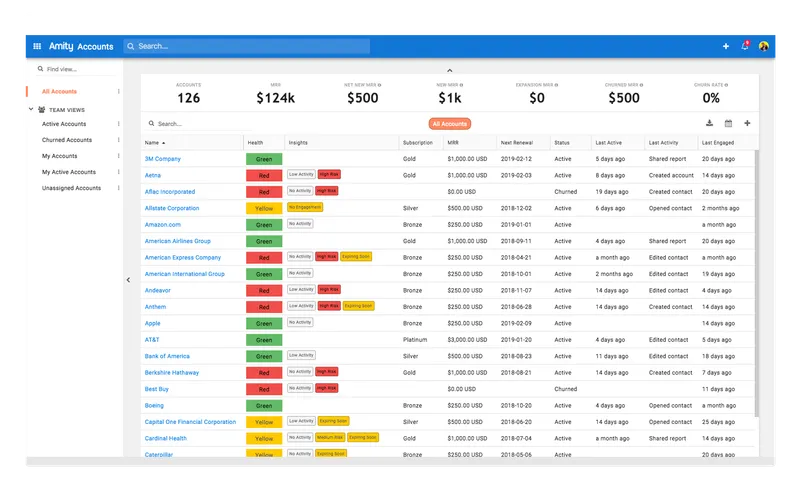Open options menu for My Accounts view
Viewport: 800px width, 479px height.
tap(118, 156)
